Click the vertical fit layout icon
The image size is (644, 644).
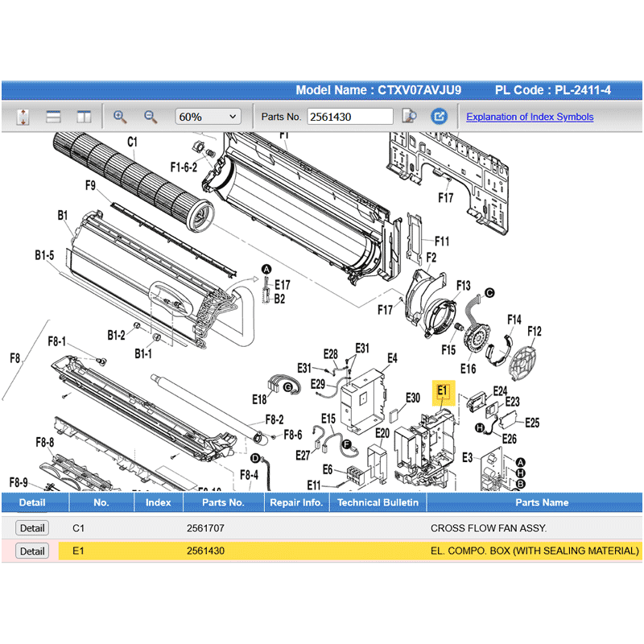(23, 117)
